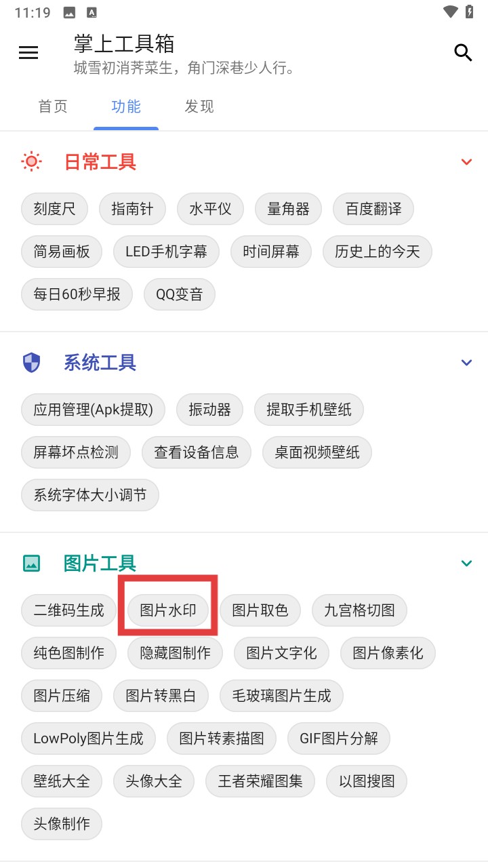
Task: Tap the shield icon beside 系统工具
Action: (x=31, y=363)
